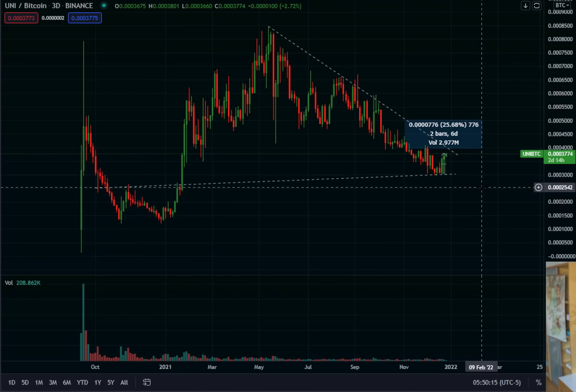Click the UNI / Bitcoin symbol title

click(x=49, y=6)
